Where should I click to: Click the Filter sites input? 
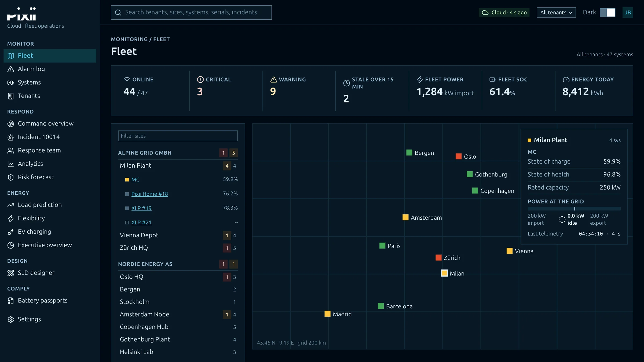[x=178, y=136]
